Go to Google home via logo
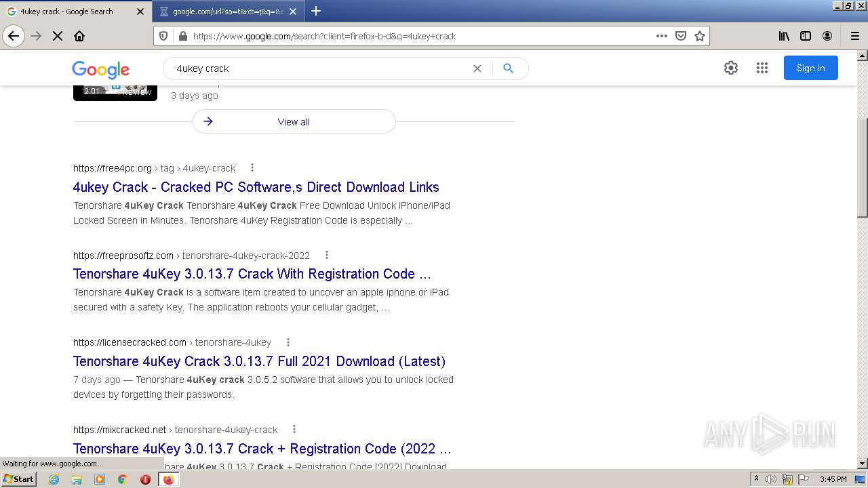 [x=100, y=69]
